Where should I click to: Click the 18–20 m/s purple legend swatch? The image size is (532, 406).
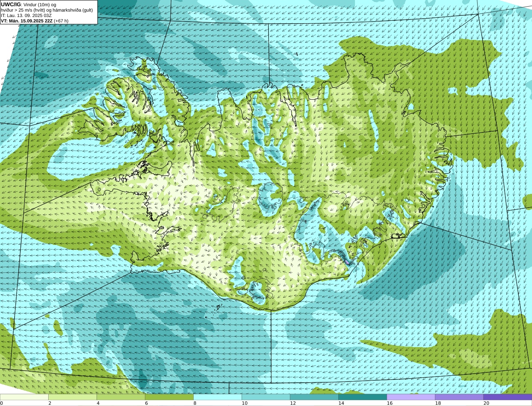[459, 397]
